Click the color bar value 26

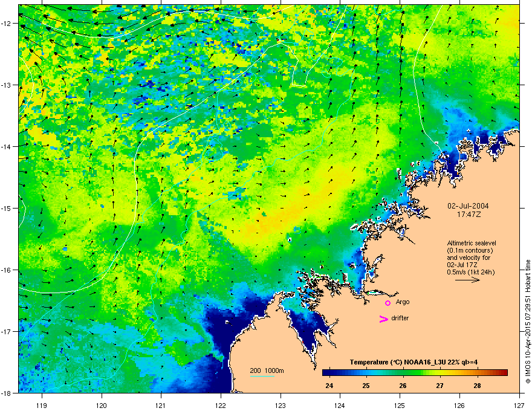pos(403,386)
